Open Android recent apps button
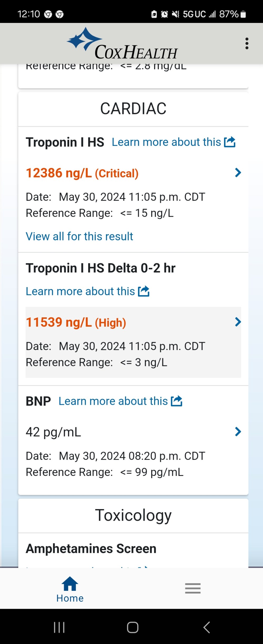The image size is (263, 644). 59,627
